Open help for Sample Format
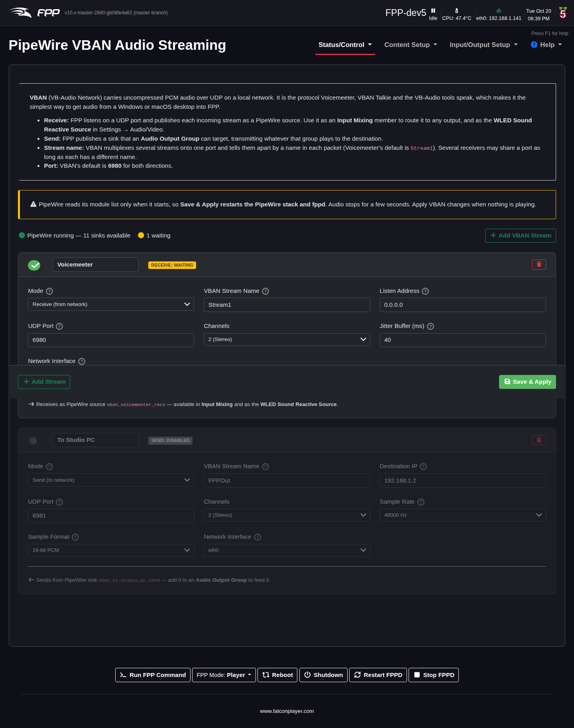The width and height of the screenshot is (574, 728). (x=75, y=537)
